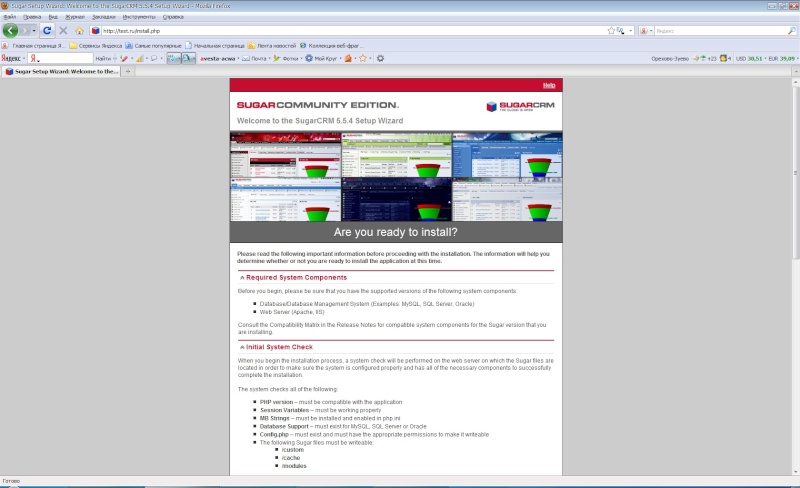Click the USD 30,51 exchange rate

[748, 58]
